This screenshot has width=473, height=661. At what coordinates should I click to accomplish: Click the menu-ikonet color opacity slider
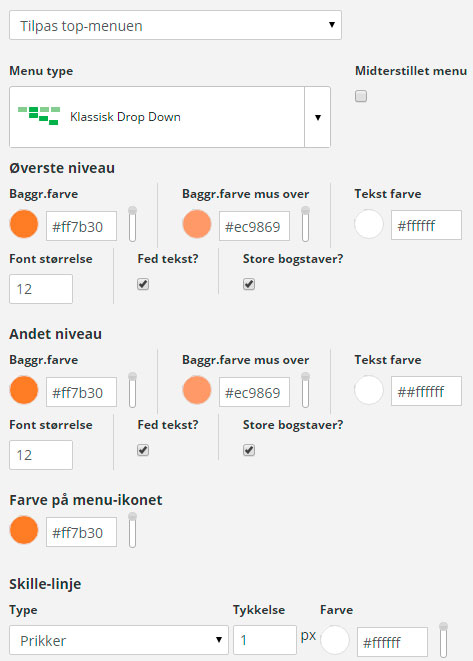(132, 530)
